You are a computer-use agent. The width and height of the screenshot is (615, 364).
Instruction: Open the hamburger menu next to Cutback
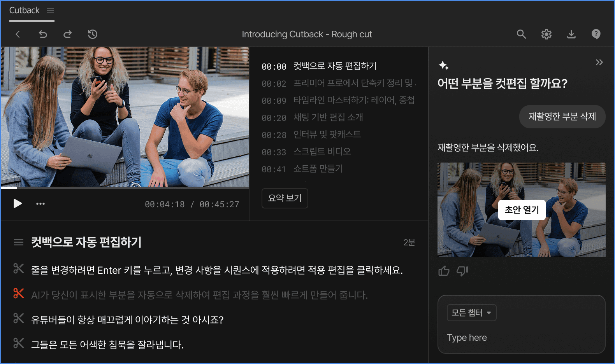[51, 10]
